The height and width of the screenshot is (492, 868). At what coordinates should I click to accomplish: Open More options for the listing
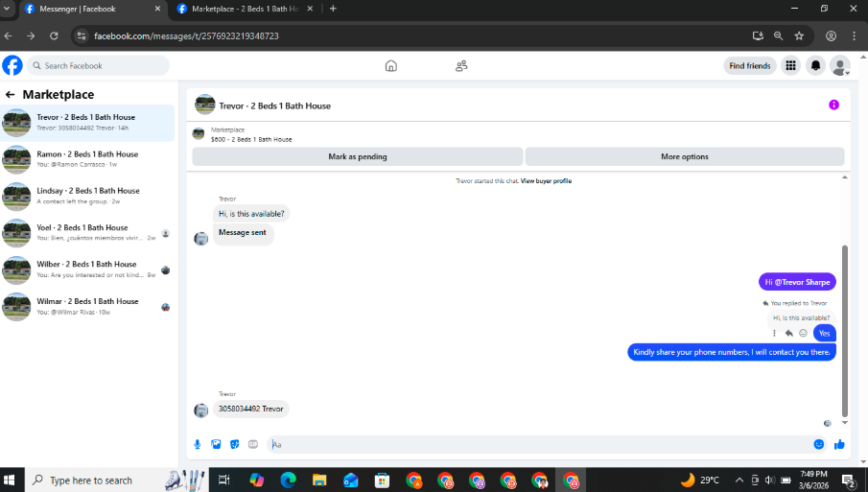click(685, 156)
